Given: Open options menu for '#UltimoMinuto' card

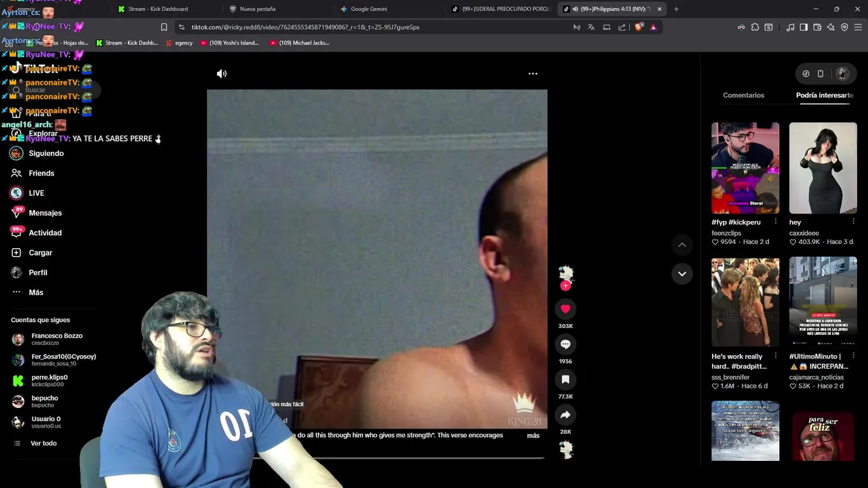Looking at the screenshot, I should pyautogui.click(x=853, y=356).
